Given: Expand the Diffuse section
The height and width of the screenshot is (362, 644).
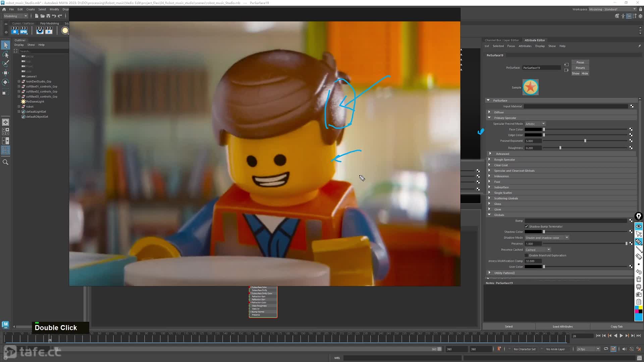Looking at the screenshot, I should pyautogui.click(x=489, y=112).
